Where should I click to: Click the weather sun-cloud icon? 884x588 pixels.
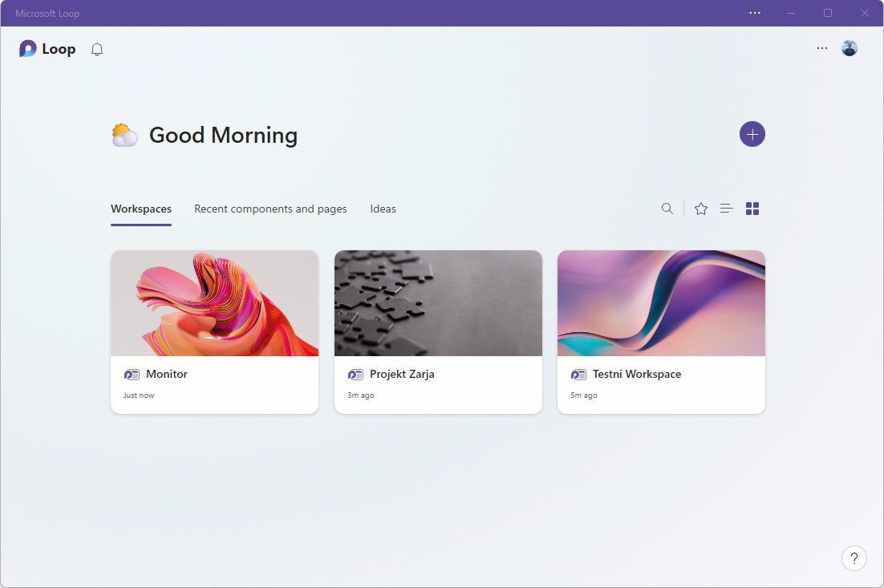[124, 136]
